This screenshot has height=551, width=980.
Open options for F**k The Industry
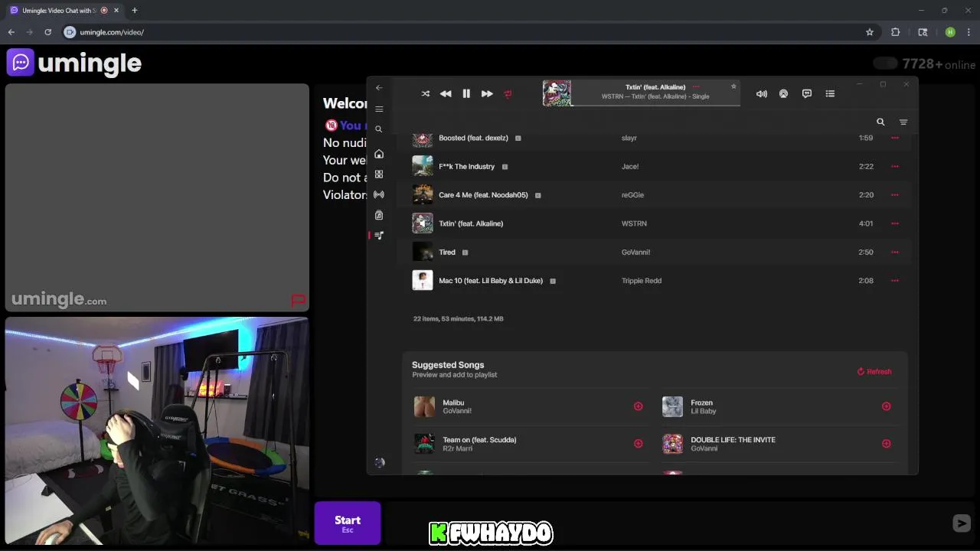coord(894,167)
